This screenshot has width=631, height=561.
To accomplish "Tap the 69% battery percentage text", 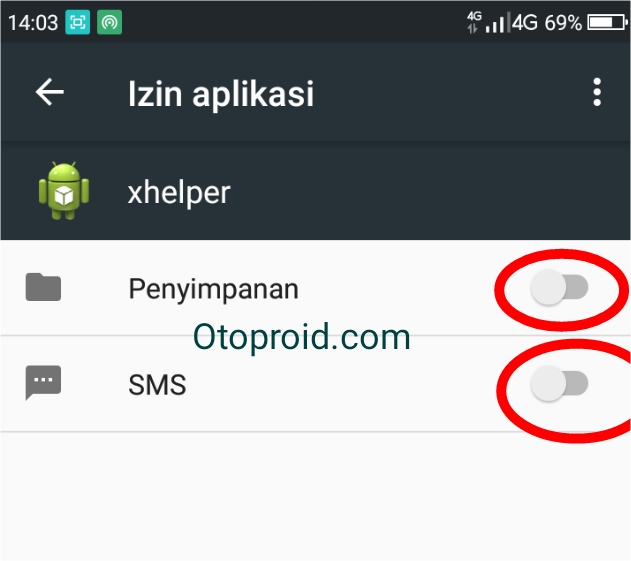I will click(x=563, y=23).
